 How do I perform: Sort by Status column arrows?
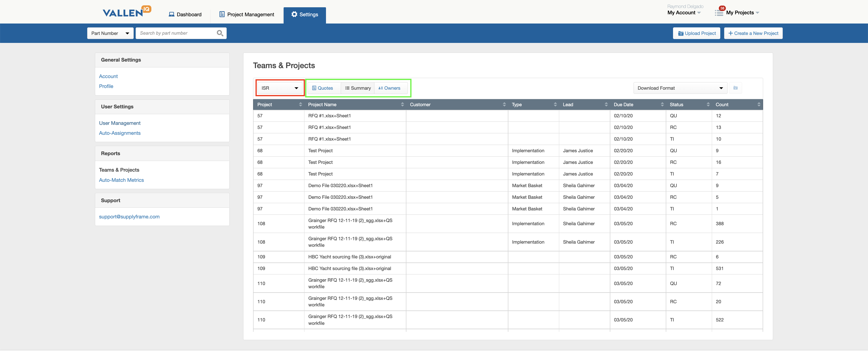click(x=708, y=104)
